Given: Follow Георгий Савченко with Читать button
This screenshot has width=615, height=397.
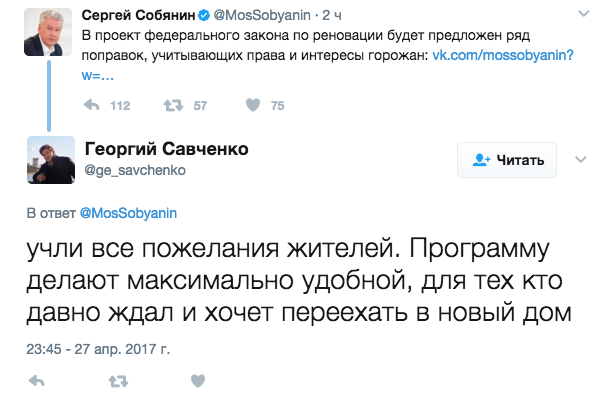Looking at the screenshot, I should 507,160.
